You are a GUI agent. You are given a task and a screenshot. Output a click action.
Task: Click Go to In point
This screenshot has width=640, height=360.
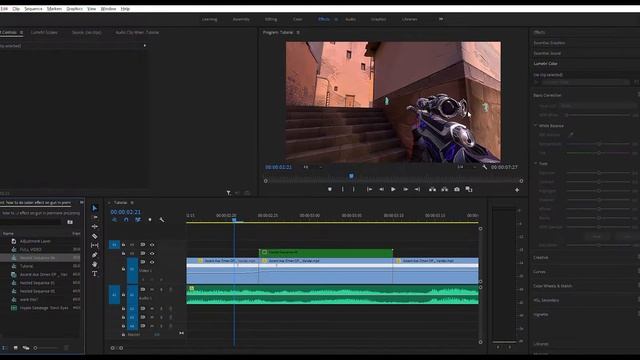369,189
